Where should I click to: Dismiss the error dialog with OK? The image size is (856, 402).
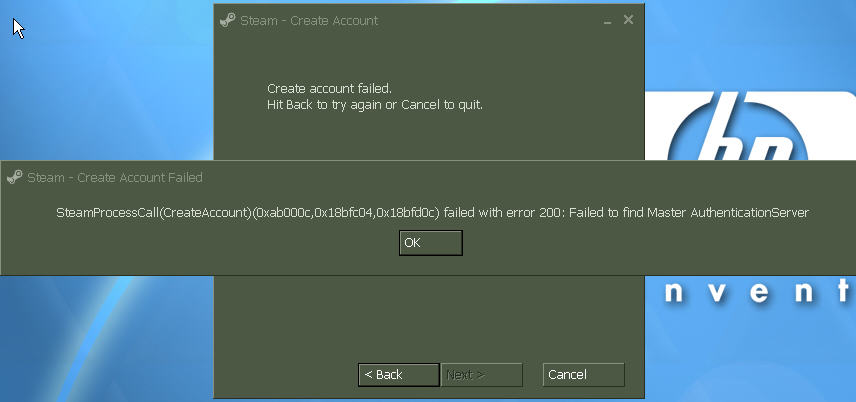[431, 243]
